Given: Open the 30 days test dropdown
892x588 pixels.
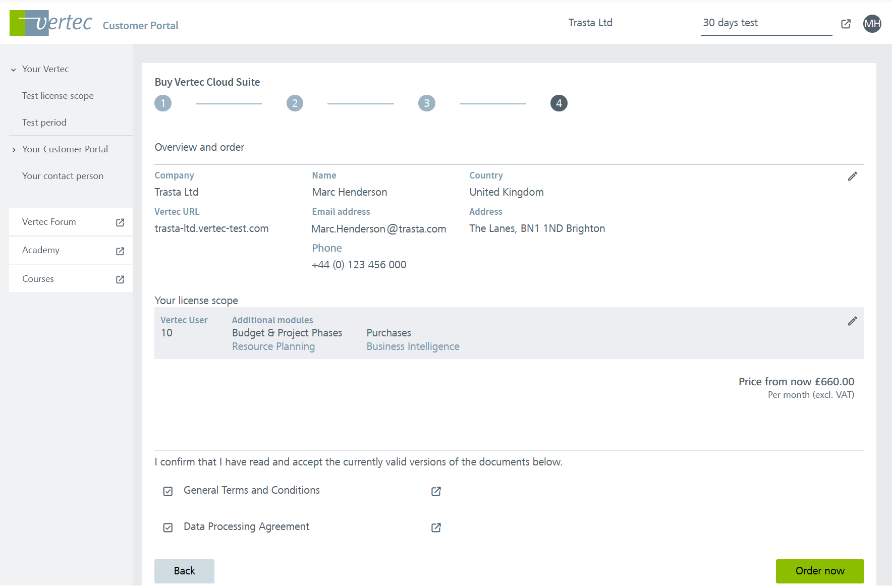Looking at the screenshot, I should pos(766,23).
